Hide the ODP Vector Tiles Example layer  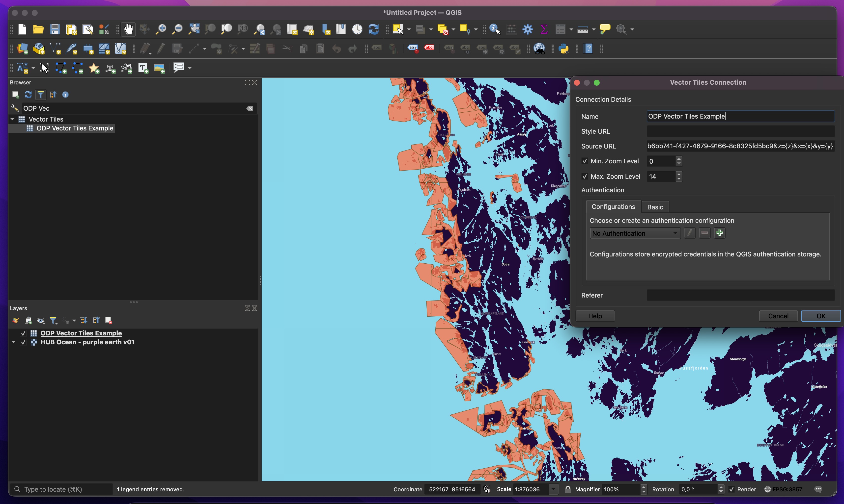(23, 333)
